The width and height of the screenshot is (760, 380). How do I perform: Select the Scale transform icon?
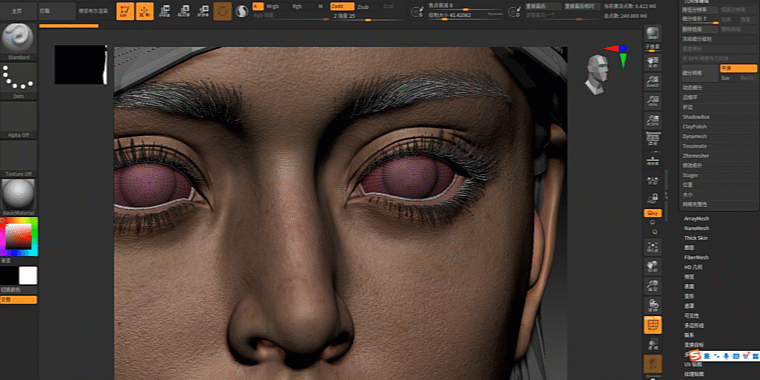[184, 11]
